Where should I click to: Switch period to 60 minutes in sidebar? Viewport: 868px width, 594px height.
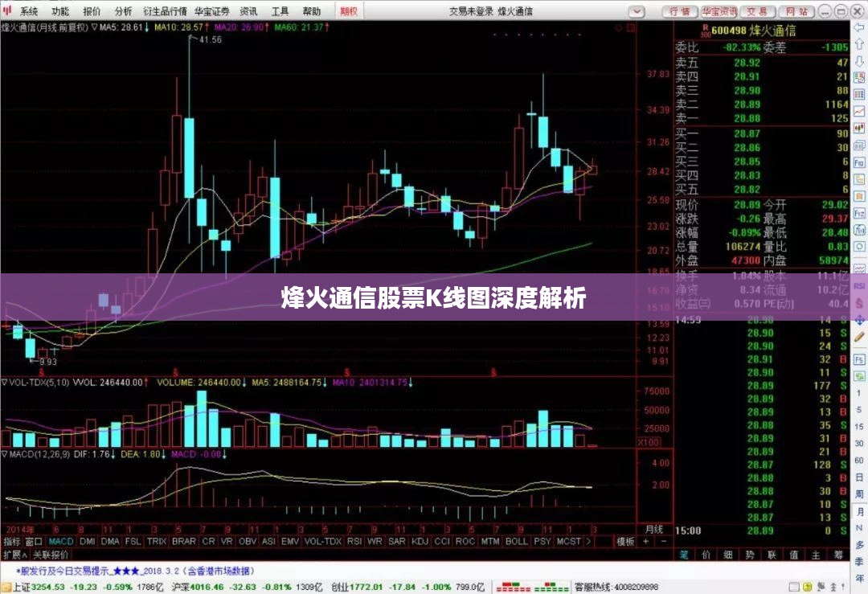[859, 460]
